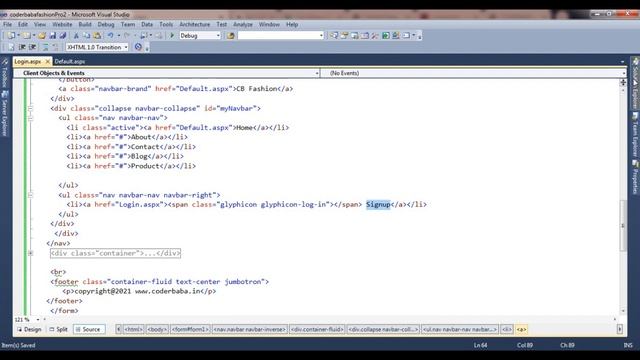Open the Architecture menu
Screen dimensions: 640x360
coord(195,24)
